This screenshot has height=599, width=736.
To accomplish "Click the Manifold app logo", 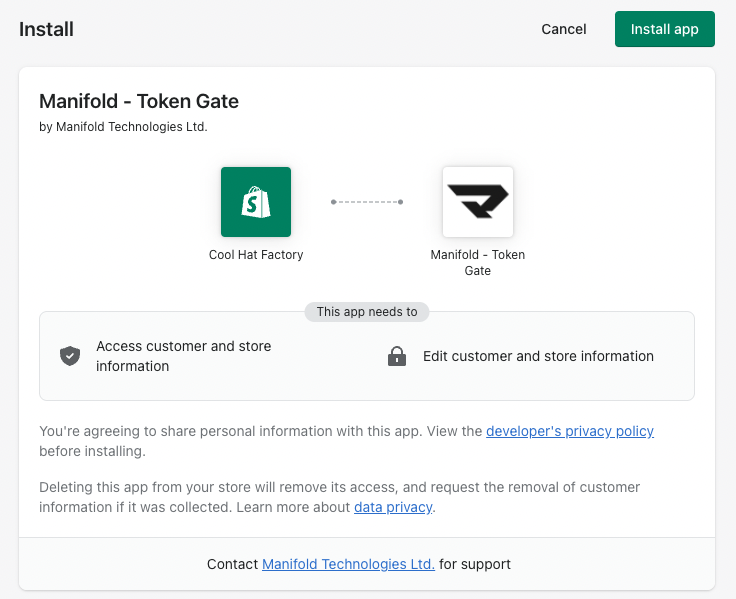I will (478, 202).
